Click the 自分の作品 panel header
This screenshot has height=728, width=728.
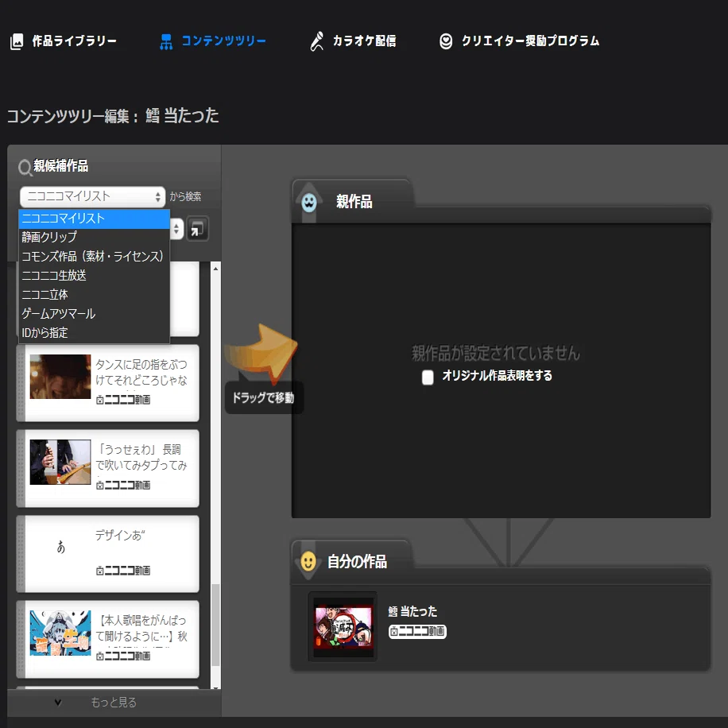pos(357,562)
